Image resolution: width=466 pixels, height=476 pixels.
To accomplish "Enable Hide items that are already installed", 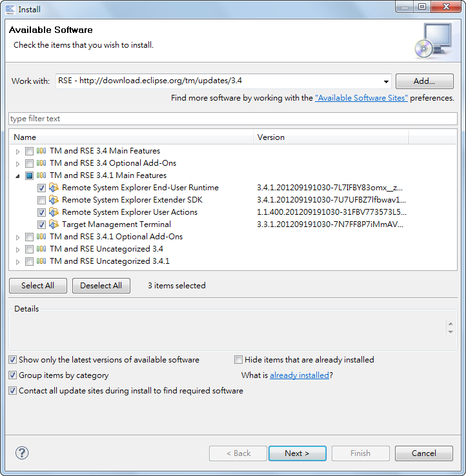I will pos(238,360).
